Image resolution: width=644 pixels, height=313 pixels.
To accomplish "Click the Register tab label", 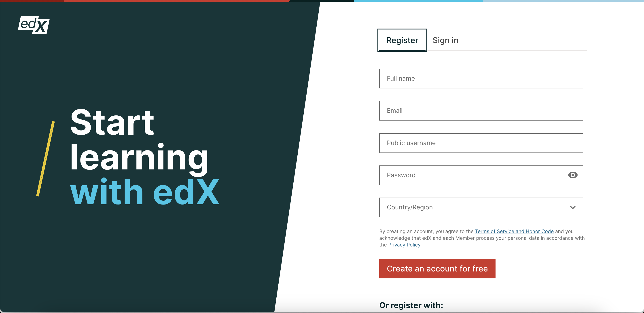I will (402, 40).
